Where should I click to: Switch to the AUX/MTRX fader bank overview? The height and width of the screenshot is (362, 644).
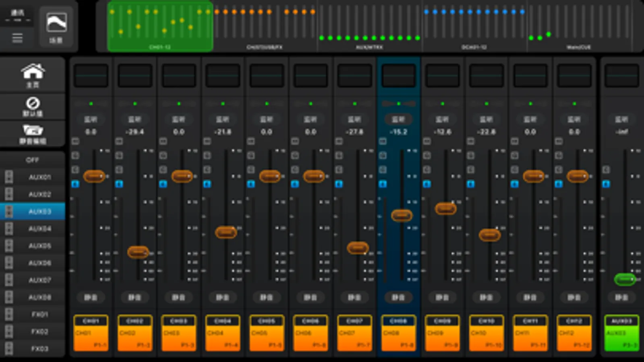tap(370, 27)
